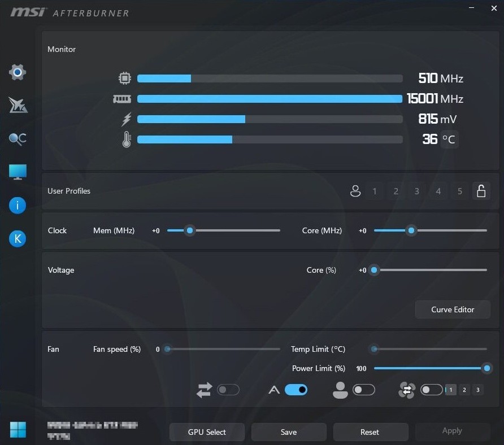Select user profile slot 1
Image resolution: width=504 pixels, height=445 pixels.
tap(375, 191)
